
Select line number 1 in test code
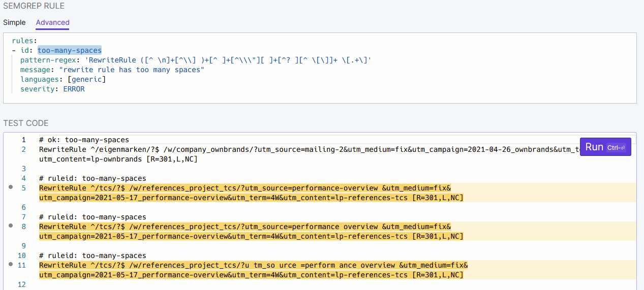click(x=23, y=140)
